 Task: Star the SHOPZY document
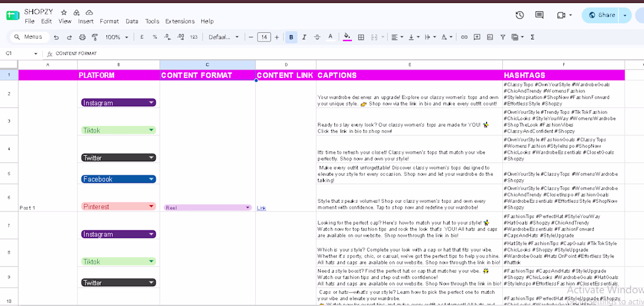point(64,12)
